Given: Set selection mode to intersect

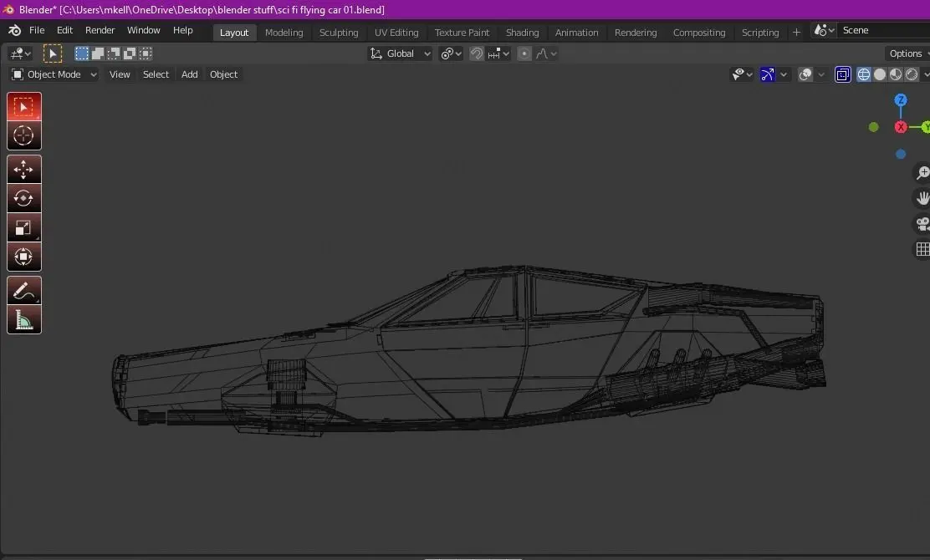Looking at the screenshot, I should pos(146,54).
